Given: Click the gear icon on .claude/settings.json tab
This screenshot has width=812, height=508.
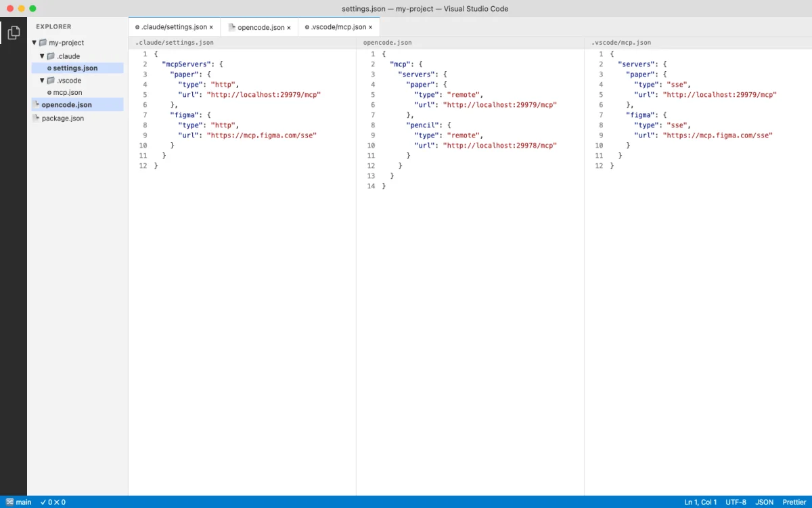Looking at the screenshot, I should pyautogui.click(x=137, y=27).
